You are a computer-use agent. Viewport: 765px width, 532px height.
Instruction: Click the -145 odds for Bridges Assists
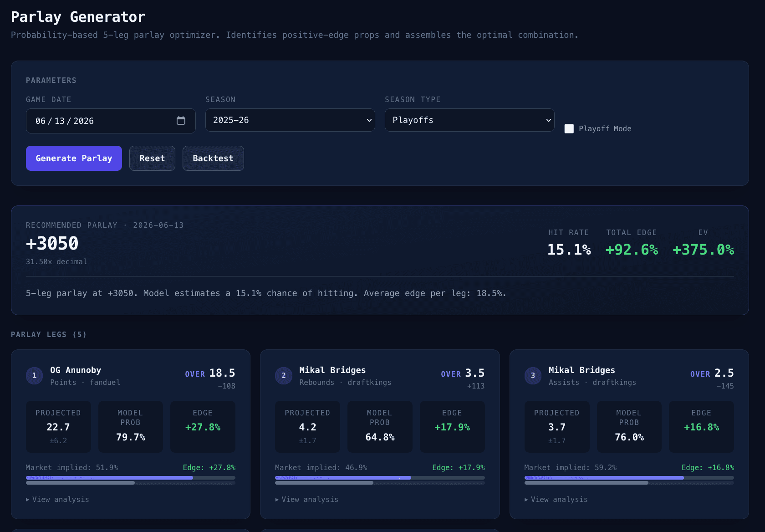(x=725, y=386)
